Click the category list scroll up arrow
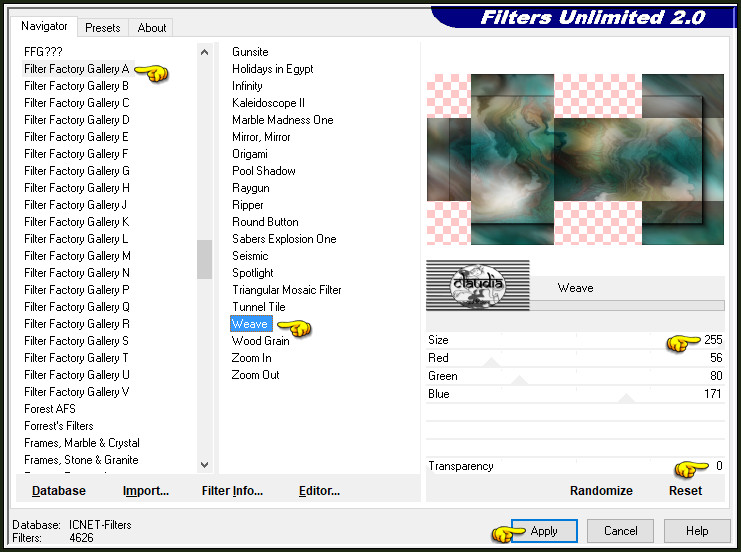This screenshot has width=741, height=552. [205, 52]
